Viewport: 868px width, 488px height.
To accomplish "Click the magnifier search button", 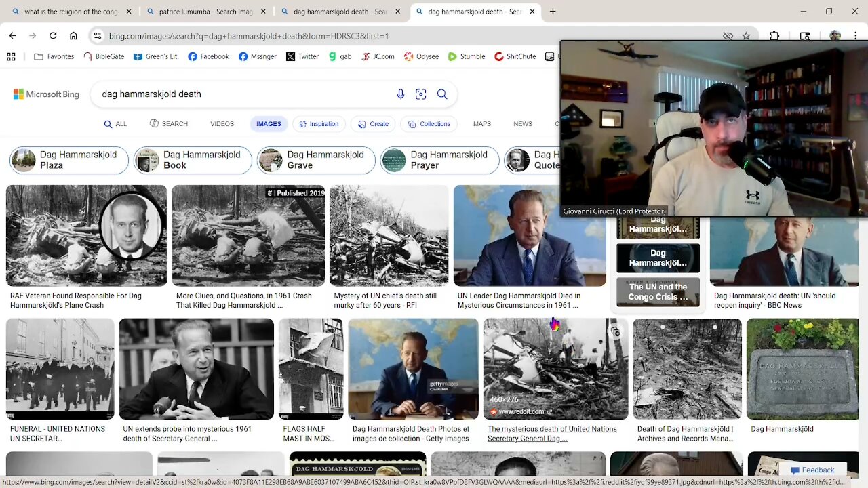I will pos(442,94).
